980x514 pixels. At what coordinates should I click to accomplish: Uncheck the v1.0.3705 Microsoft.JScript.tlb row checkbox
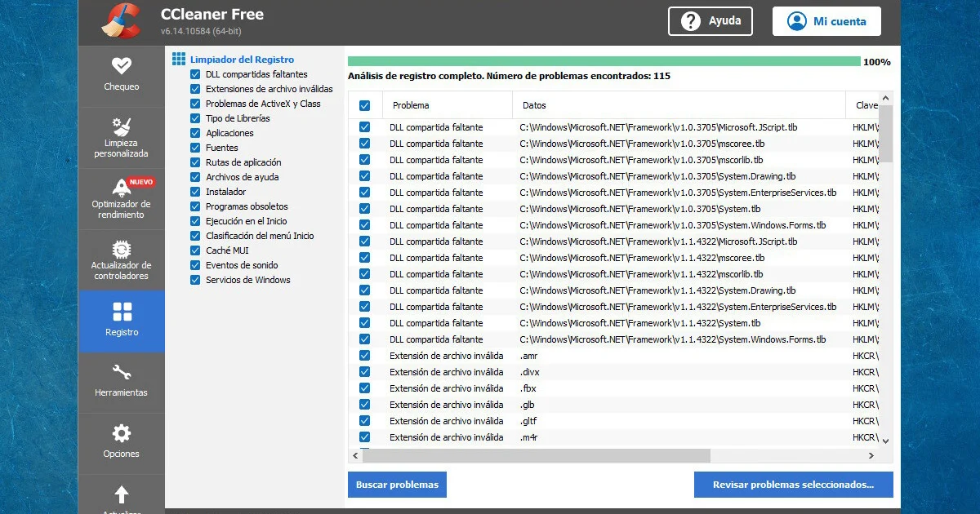click(x=364, y=127)
